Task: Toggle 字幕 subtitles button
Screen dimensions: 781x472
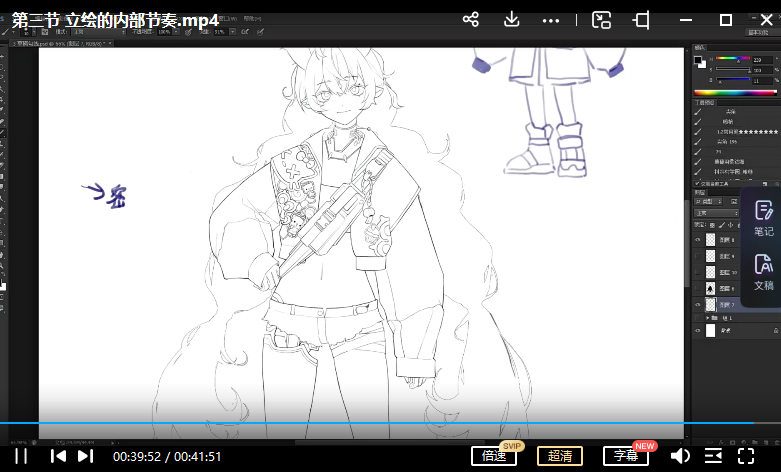Action: tap(625, 456)
